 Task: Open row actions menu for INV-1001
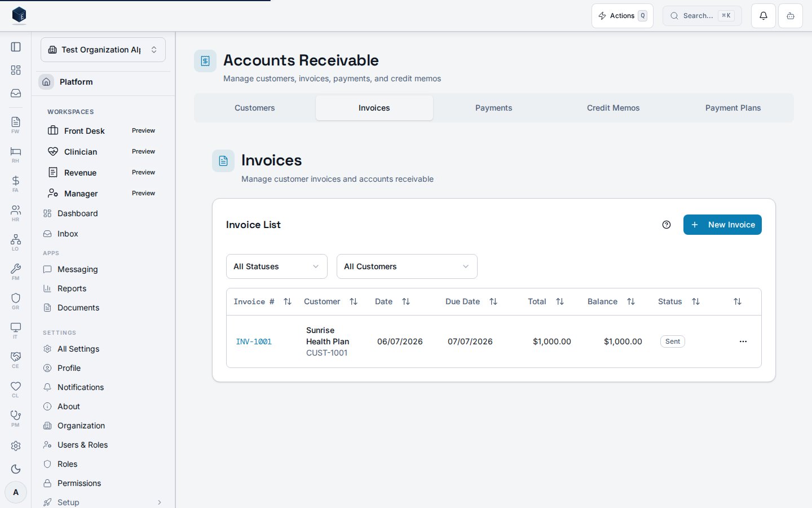743,341
